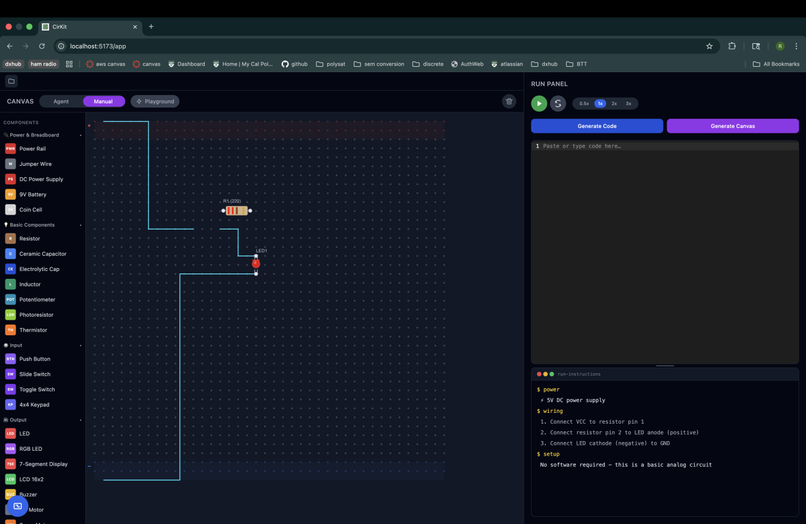Collapse the Output components section
The image size is (806, 524).
click(42, 420)
